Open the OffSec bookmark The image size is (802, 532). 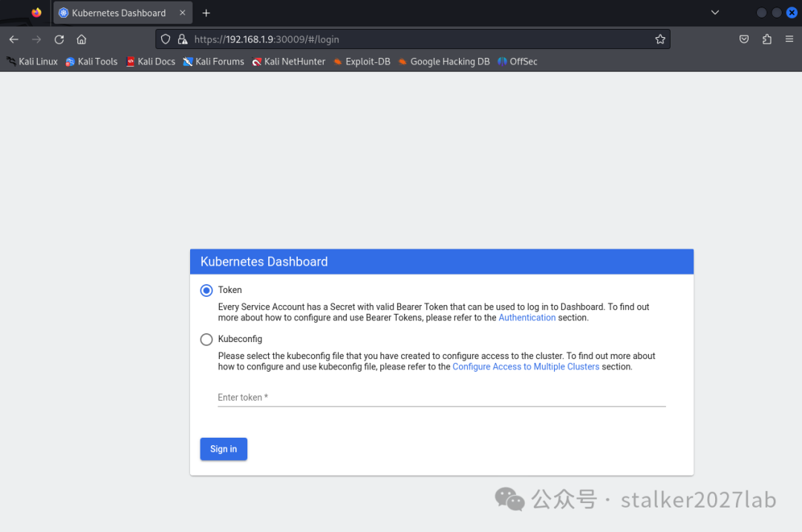click(518, 62)
